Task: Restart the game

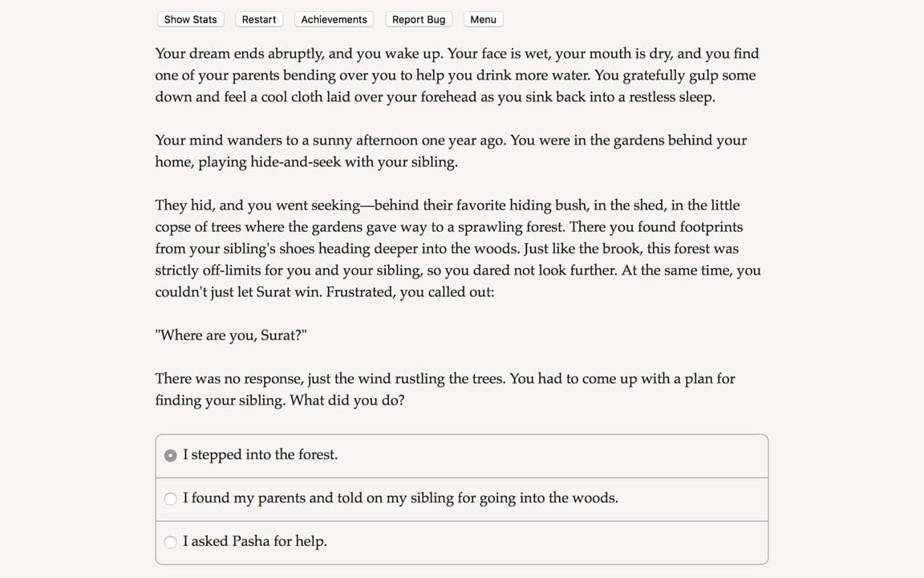Action: click(259, 19)
